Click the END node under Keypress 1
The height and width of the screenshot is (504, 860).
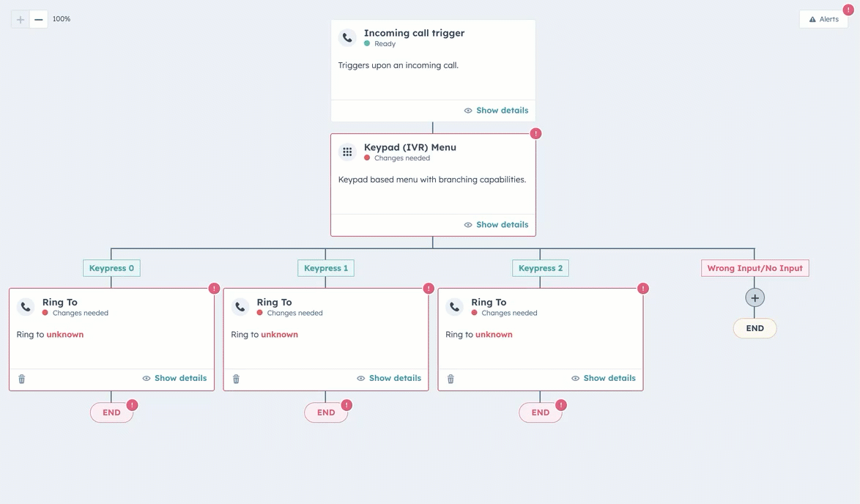click(326, 412)
